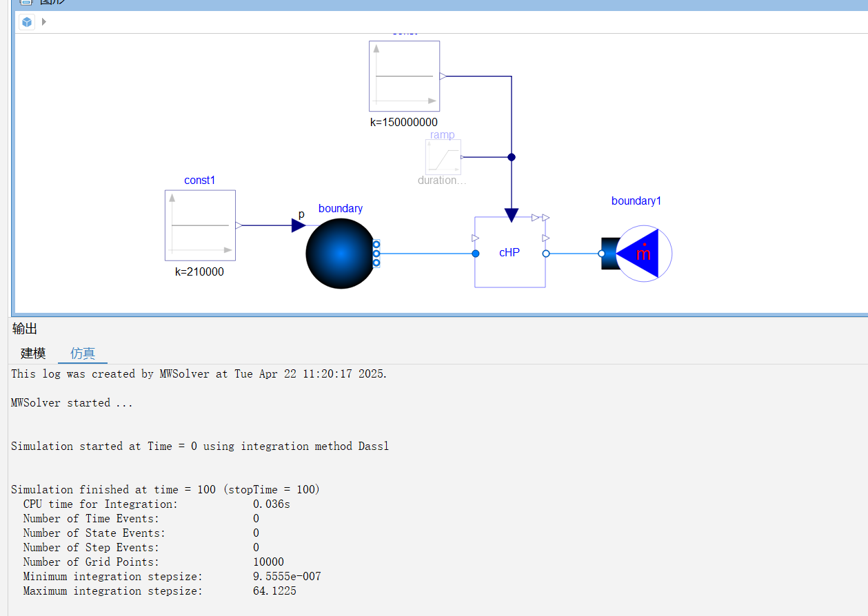Select the constant source block k=150000000

click(x=404, y=76)
